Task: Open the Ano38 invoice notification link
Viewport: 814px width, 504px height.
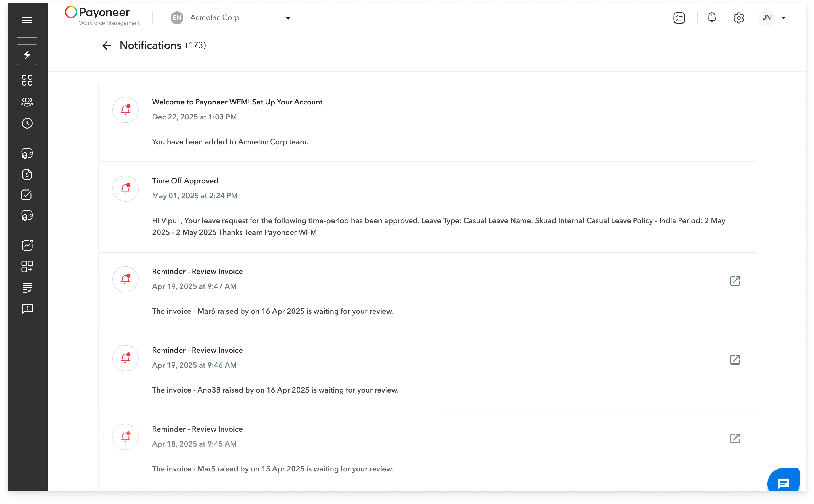Action: [735, 360]
